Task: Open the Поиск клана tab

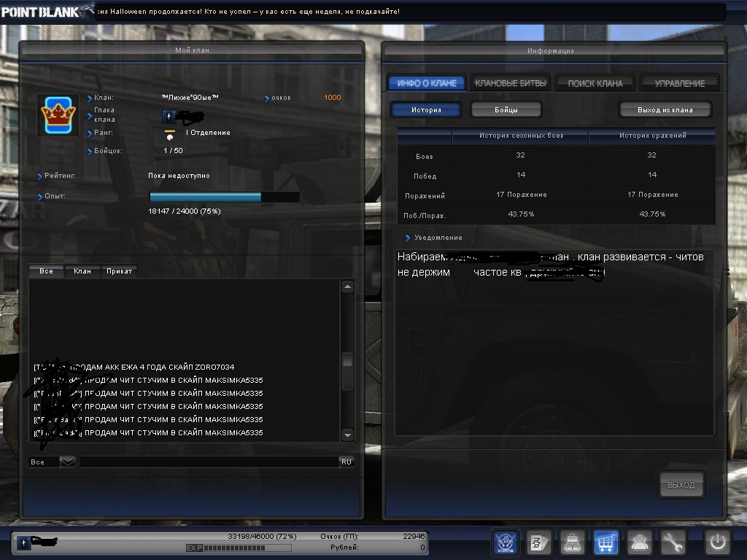Action: (595, 83)
